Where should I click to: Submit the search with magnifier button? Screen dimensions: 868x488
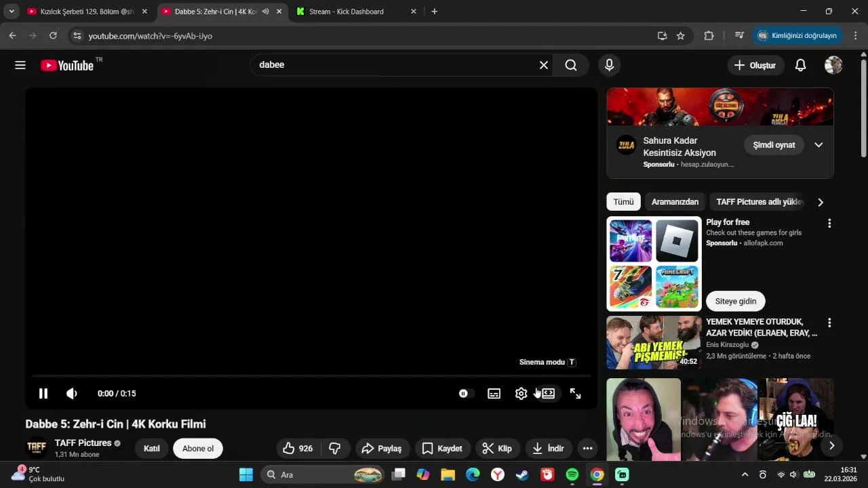571,65
